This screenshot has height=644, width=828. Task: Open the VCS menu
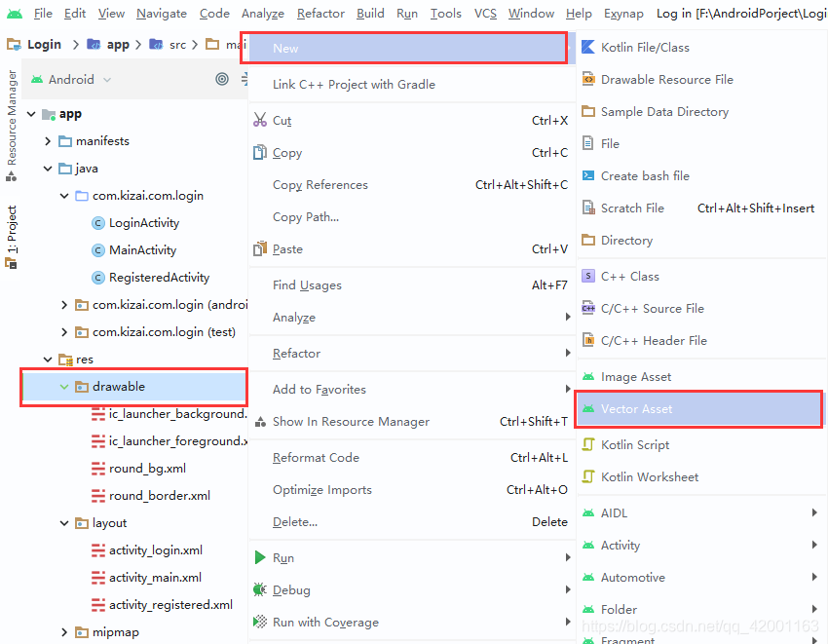[485, 14]
